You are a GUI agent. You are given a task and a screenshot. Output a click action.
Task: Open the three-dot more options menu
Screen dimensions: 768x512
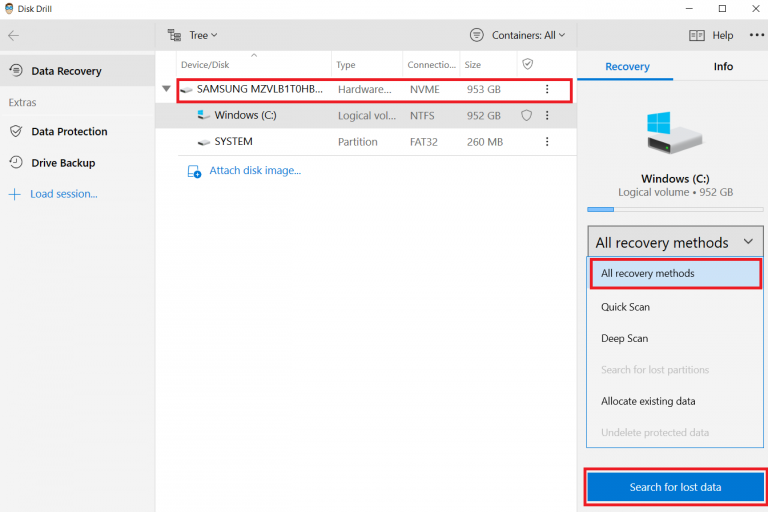(x=755, y=35)
